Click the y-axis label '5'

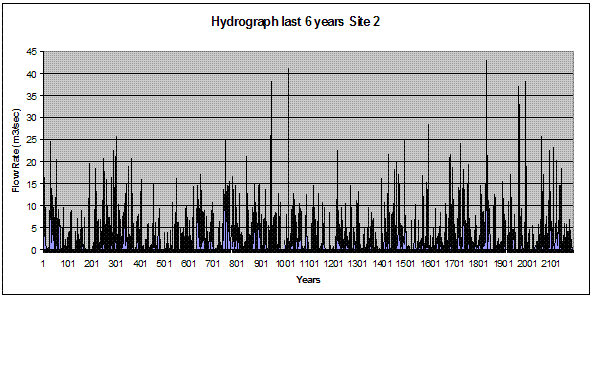[x=34, y=228]
